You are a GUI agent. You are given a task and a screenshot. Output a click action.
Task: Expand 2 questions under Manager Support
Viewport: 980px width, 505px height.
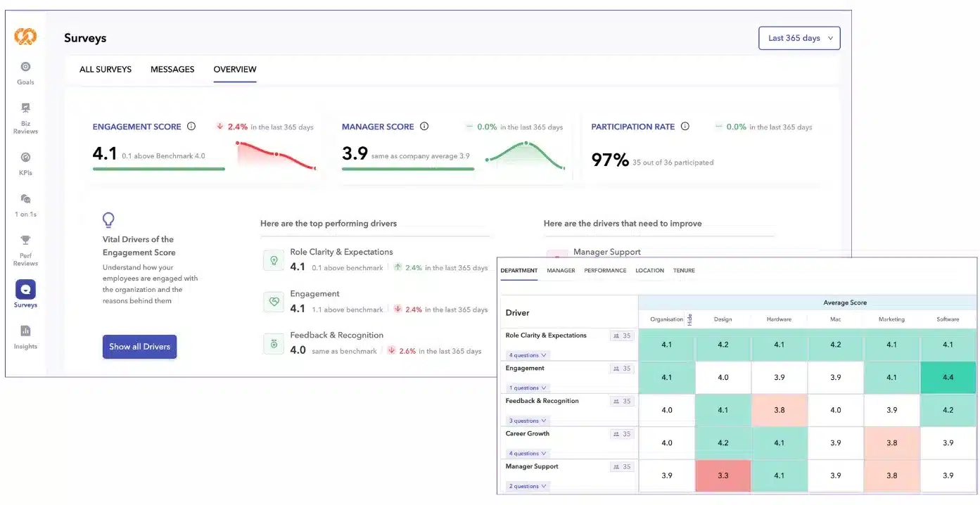pos(528,486)
